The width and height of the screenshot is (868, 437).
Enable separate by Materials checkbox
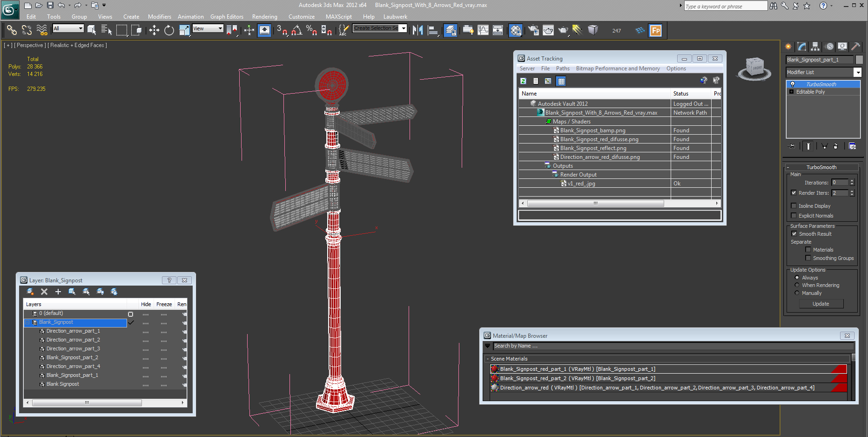808,250
